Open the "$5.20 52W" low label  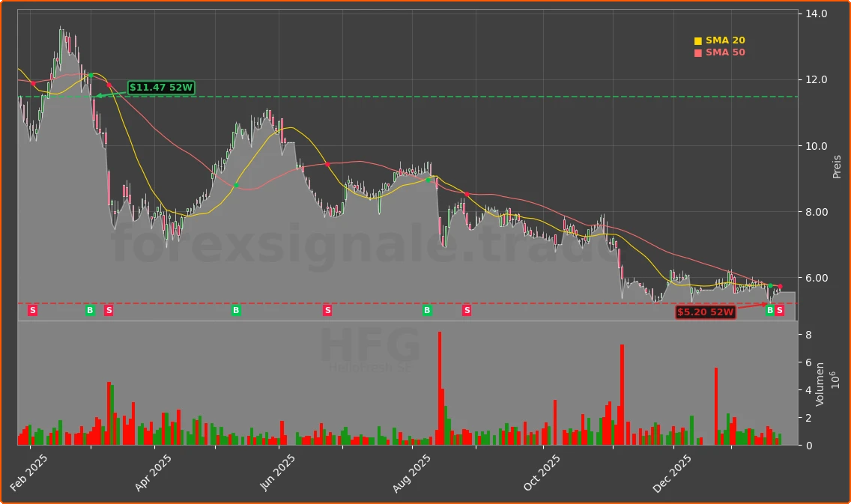coord(706,312)
